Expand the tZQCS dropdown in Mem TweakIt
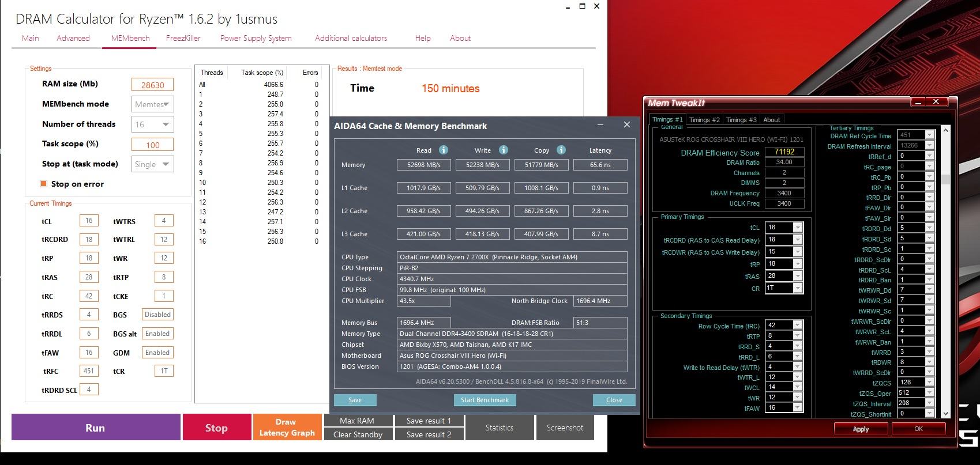The height and width of the screenshot is (465, 980). 930,383
